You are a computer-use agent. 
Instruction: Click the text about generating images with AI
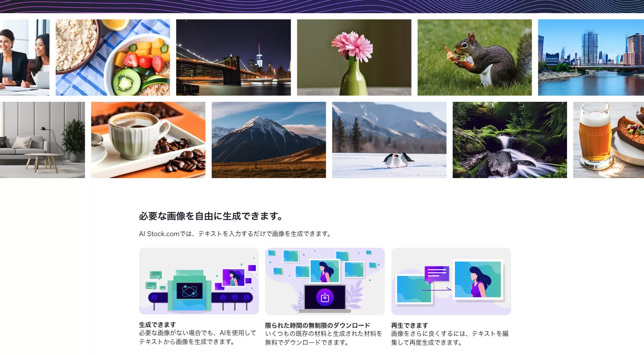[198, 337]
